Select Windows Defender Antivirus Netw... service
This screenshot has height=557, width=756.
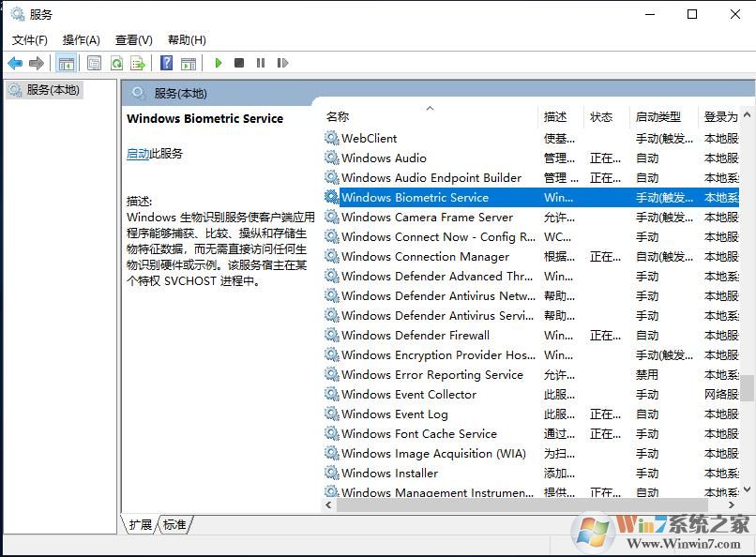438,295
